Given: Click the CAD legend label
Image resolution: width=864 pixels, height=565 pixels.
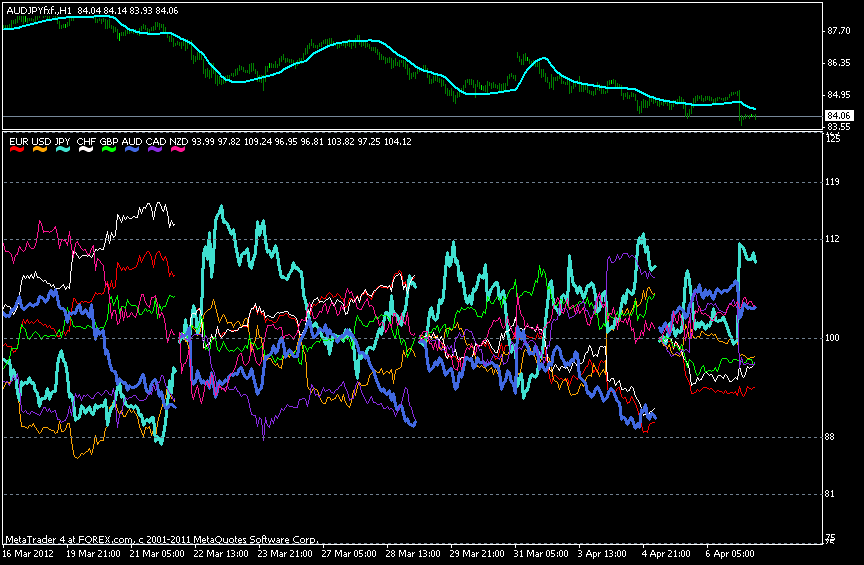Looking at the screenshot, I should tap(156, 142).
